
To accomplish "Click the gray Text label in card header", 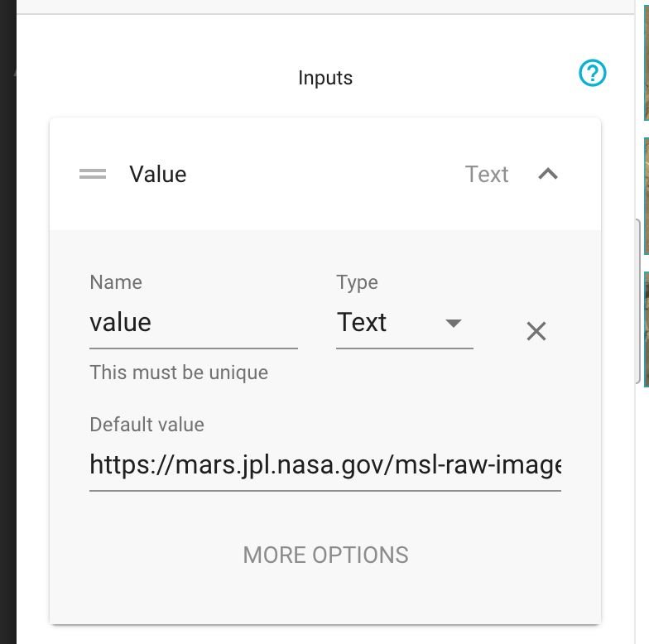I will 487,174.
